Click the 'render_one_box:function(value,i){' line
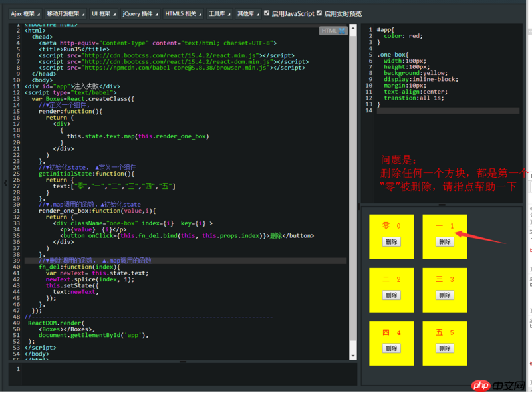 coord(97,211)
